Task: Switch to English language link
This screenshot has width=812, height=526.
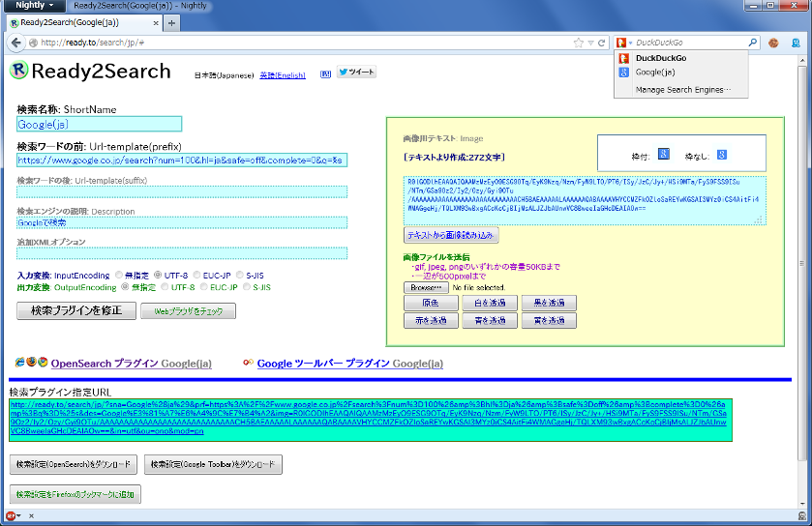Action: (283, 75)
